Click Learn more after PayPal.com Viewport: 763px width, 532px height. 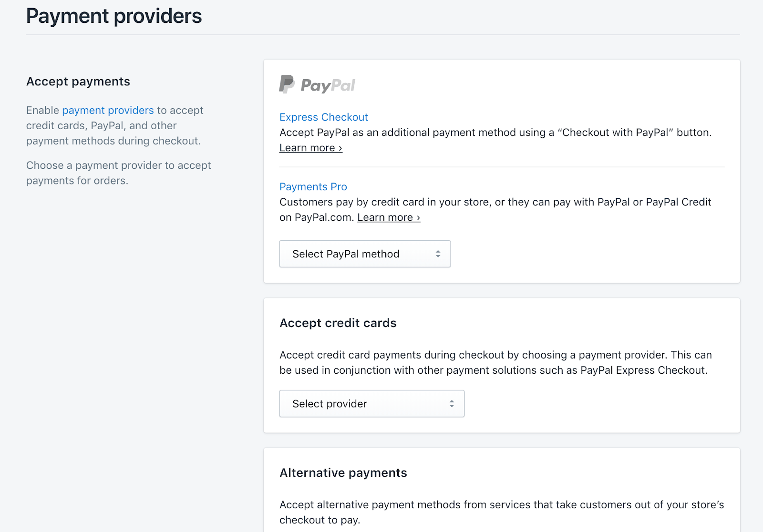pyautogui.click(x=388, y=217)
